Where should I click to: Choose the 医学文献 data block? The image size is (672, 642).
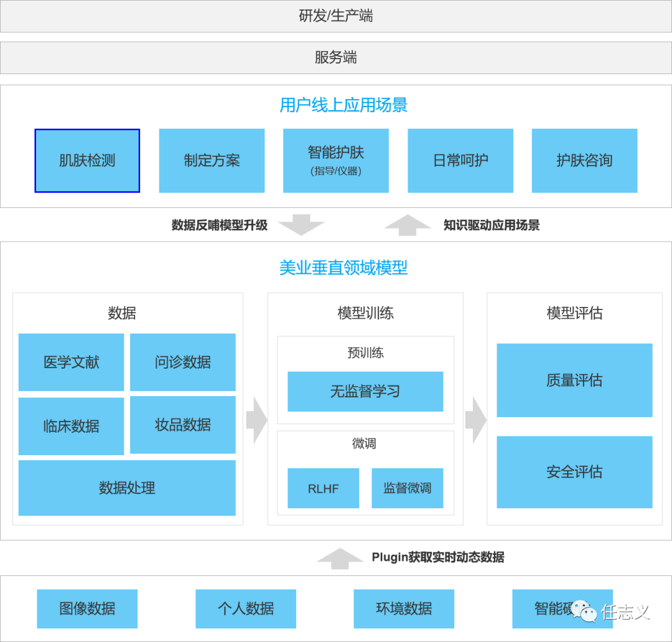[71, 362]
